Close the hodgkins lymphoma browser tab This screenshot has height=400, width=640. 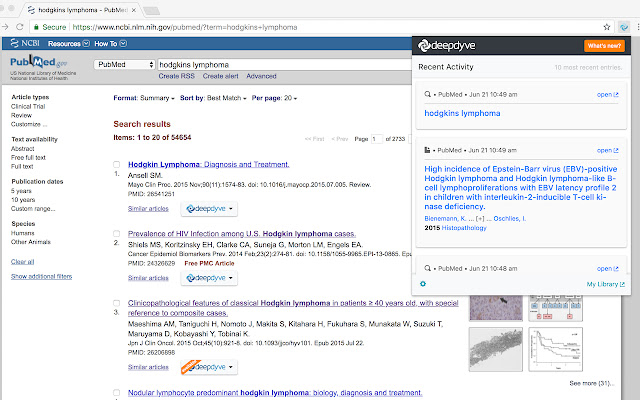[x=133, y=10]
